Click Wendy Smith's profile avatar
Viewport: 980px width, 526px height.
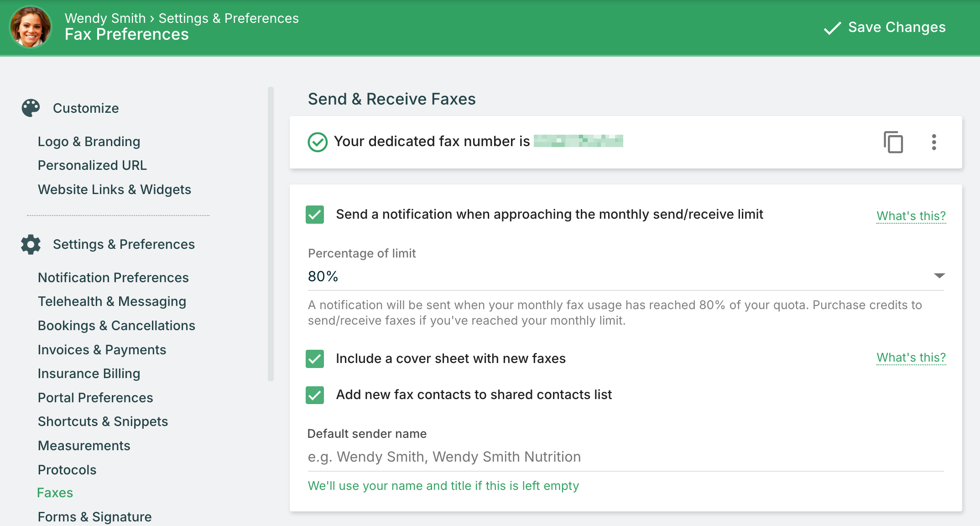(x=31, y=27)
